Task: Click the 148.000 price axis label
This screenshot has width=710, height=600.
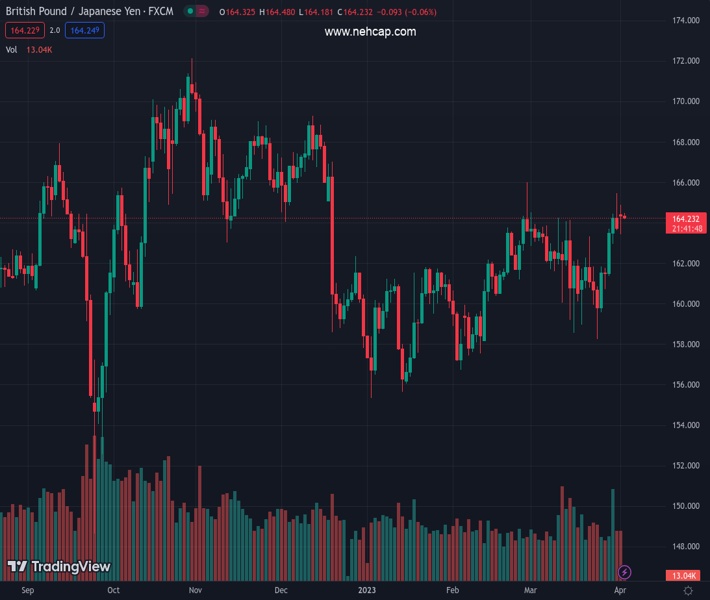Action: pyautogui.click(x=686, y=546)
